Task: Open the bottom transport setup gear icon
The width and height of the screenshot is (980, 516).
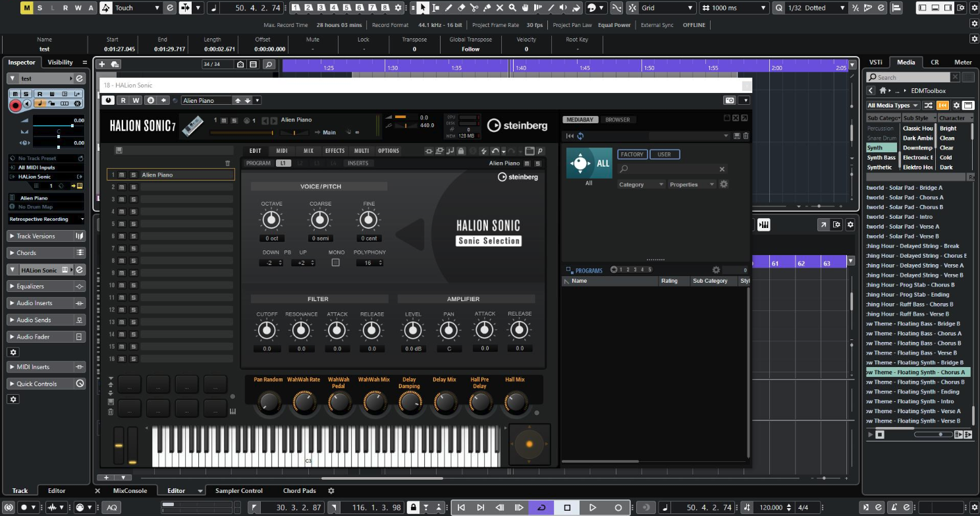Action: point(974,507)
